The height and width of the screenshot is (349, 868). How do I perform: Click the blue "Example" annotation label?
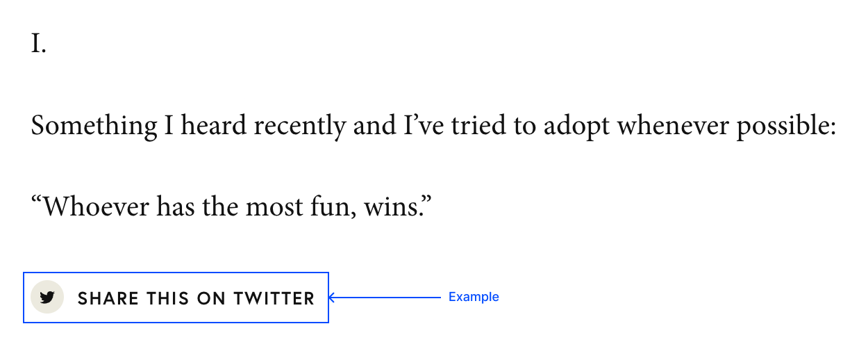[474, 297]
